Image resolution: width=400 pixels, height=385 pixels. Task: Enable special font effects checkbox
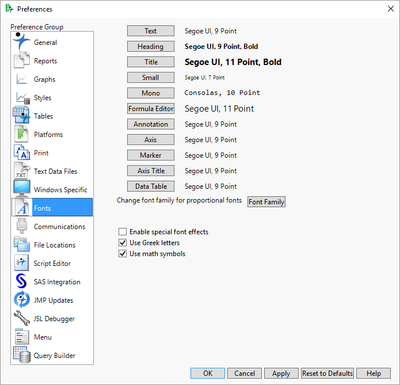[122, 232]
